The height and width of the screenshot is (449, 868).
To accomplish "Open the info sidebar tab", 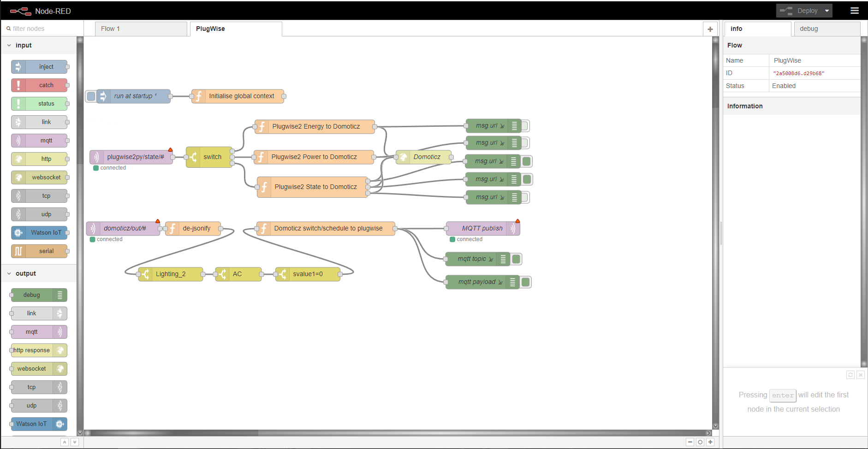I will pos(758,29).
